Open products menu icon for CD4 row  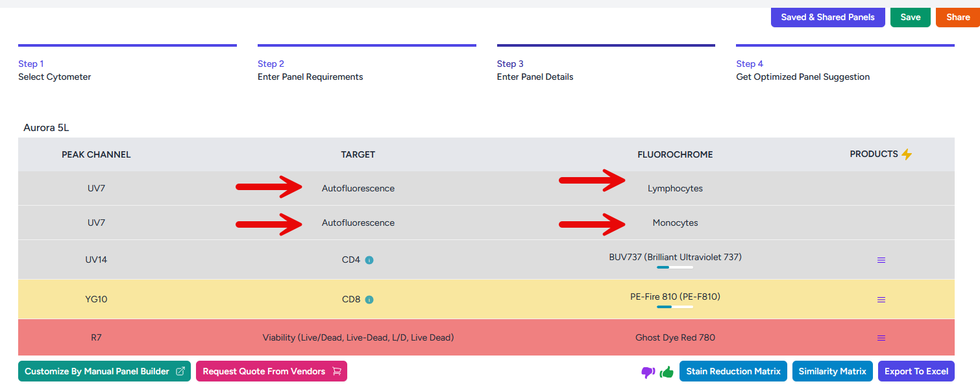pos(881,260)
